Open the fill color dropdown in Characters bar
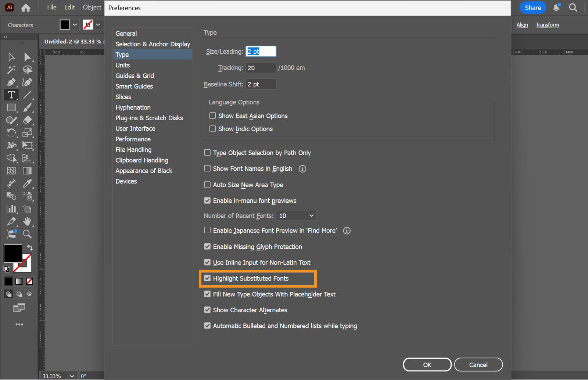The height and width of the screenshot is (380, 588). click(x=75, y=25)
